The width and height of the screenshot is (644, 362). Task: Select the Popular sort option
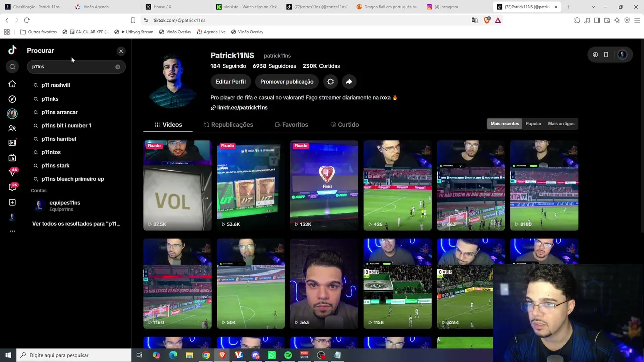[533, 124]
